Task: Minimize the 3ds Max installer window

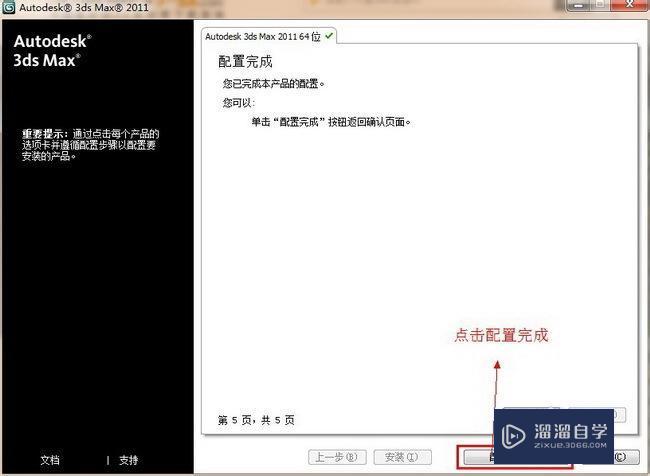Action: point(580,5)
